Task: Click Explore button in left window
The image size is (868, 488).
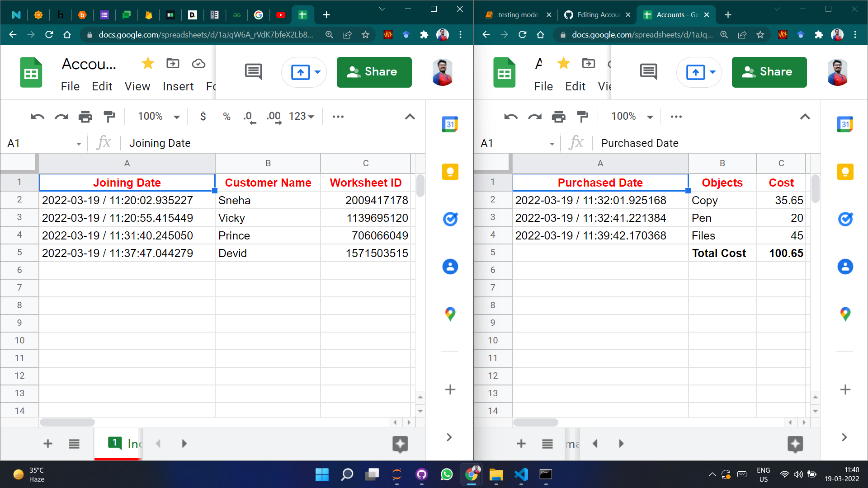Action: (x=400, y=444)
